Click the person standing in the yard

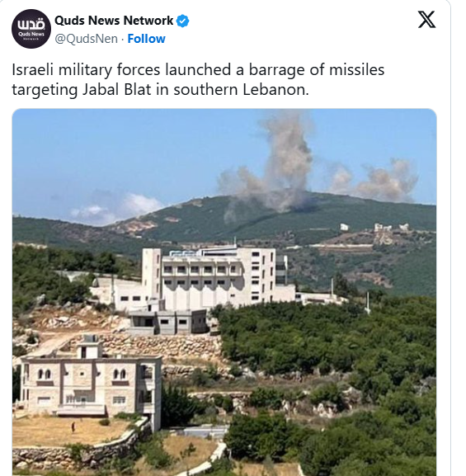(73, 427)
